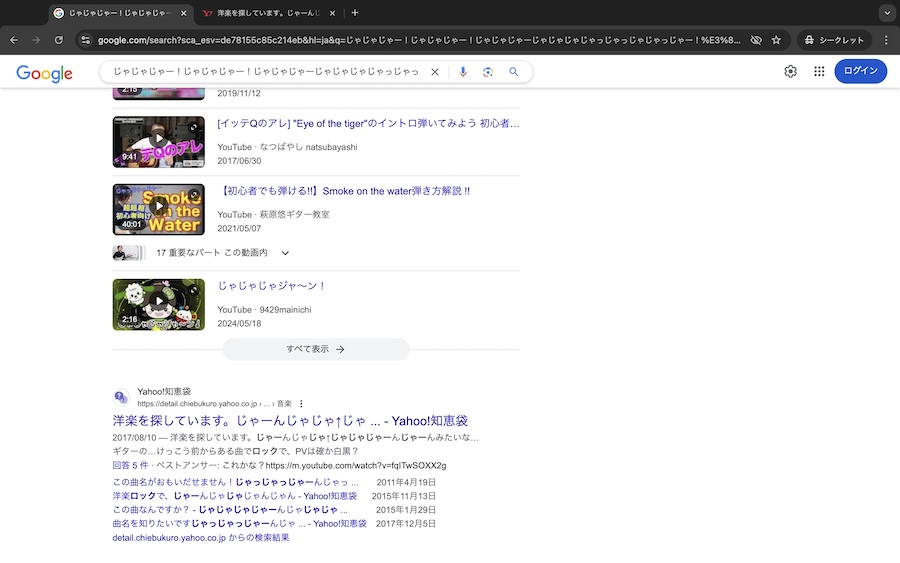Open the Eye of the tiger video thumbnail
This screenshot has height=563, width=900.
[x=158, y=142]
